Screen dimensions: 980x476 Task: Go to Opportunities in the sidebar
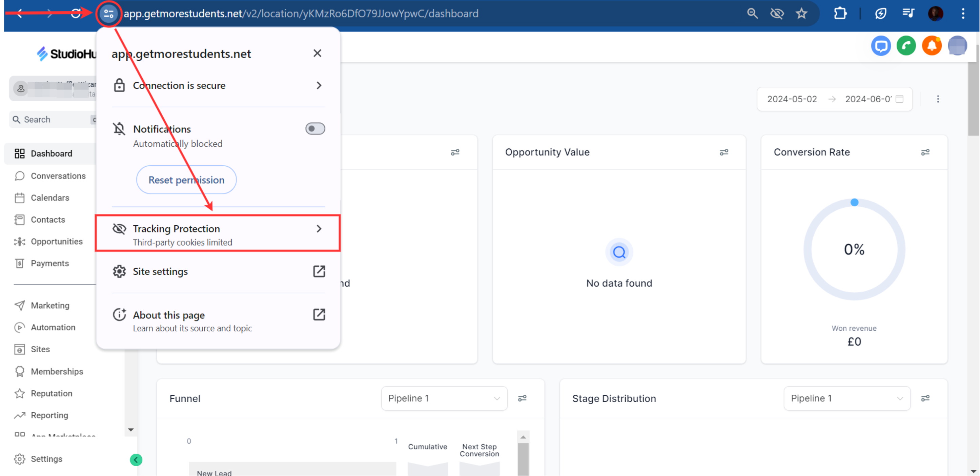(56, 241)
